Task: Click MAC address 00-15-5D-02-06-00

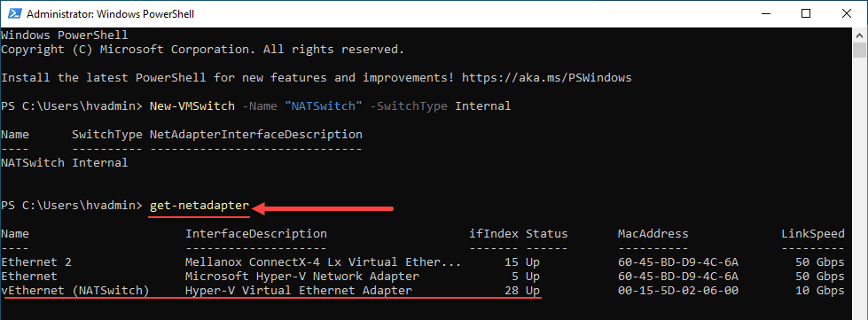Action: [x=678, y=291]
